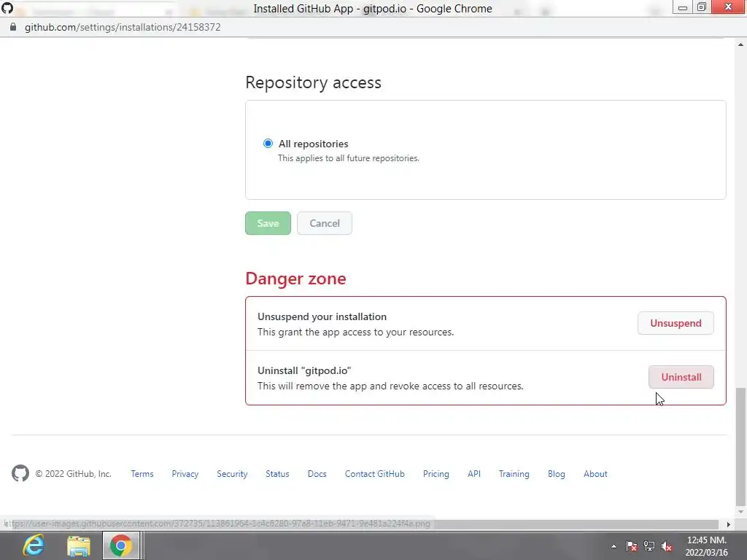Click '© 2022 GitHub, Inc.' text
Screen dimensions: 747x560
tap(74, 474)
